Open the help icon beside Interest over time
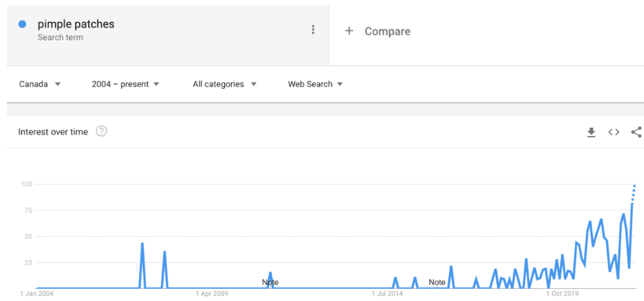644x301 pixels. coord(102,131)
